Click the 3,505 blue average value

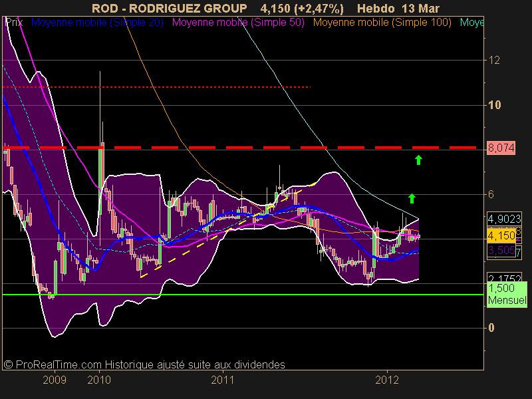(x=501, y=250)
